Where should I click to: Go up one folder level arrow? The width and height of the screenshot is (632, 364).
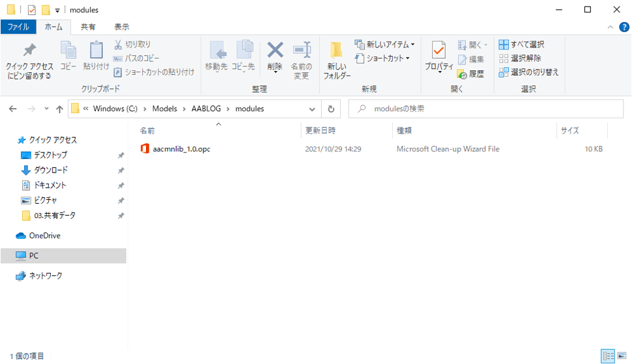tap(60, 109)
